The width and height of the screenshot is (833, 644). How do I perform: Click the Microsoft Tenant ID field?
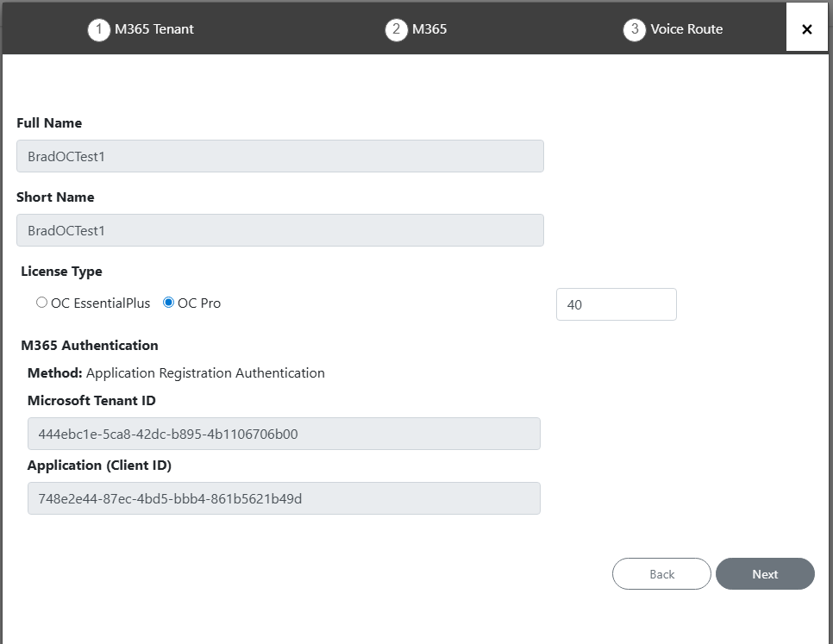(x=284, y=434)
